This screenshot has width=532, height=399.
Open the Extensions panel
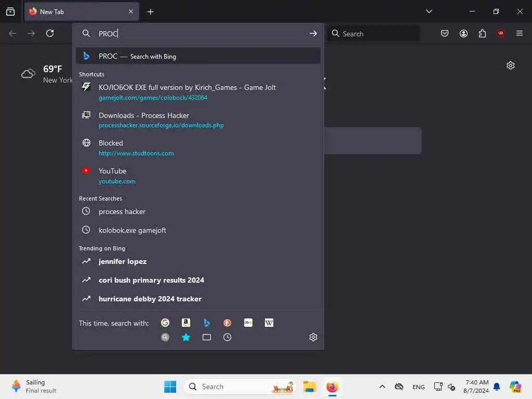(482, 33)
